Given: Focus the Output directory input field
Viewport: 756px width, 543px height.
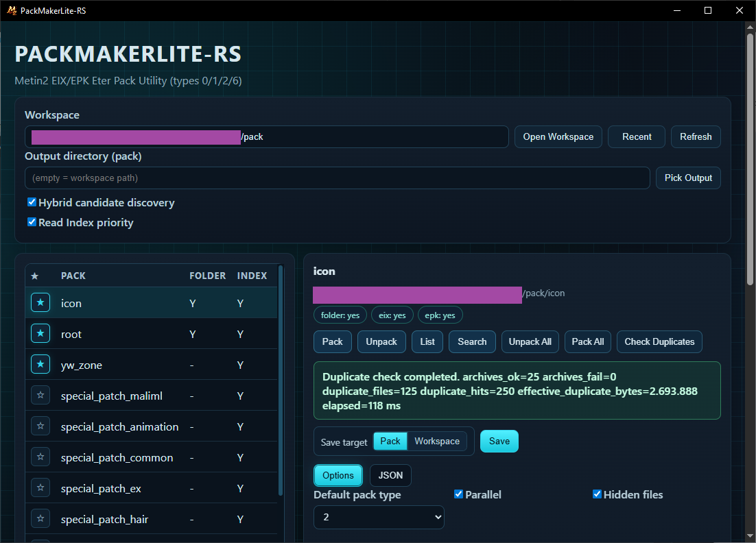Looking at the screenshot, I should point(338,178).
